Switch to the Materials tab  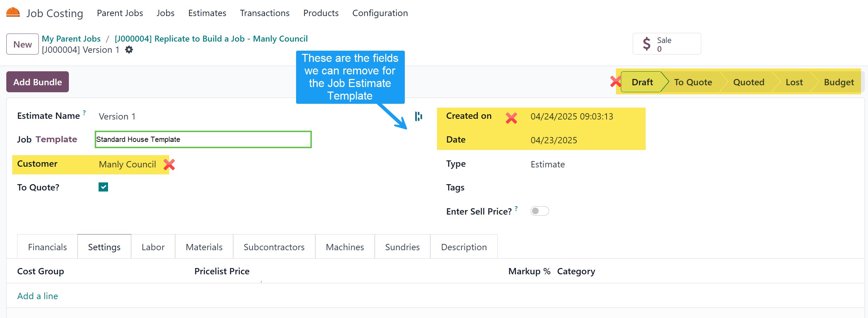204,247
